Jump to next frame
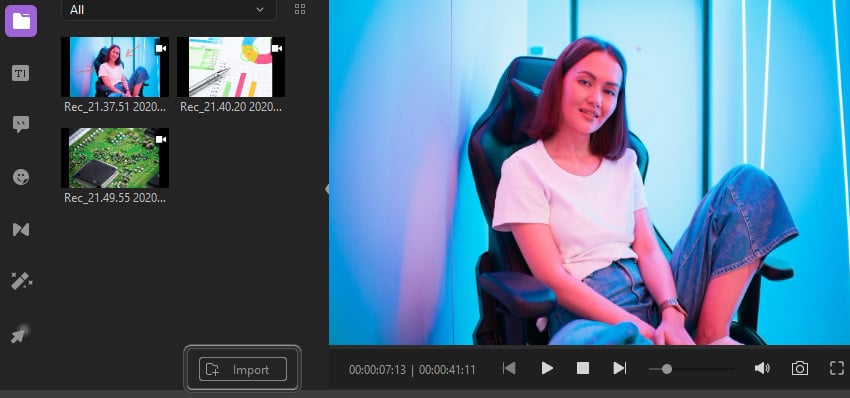Image resolution: width=850 pixels, height=398 pixels. (620, 368)
